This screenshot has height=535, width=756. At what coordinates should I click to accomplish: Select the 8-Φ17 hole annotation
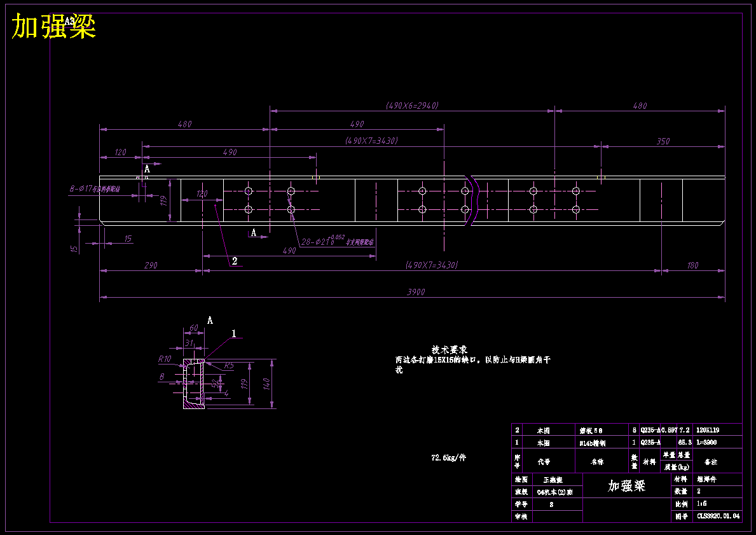point(95,190)
